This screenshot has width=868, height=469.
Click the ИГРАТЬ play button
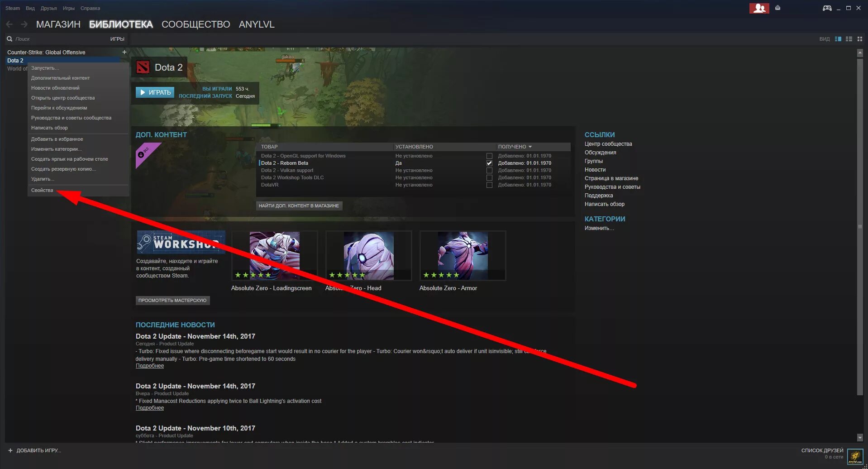coord(155,92)
